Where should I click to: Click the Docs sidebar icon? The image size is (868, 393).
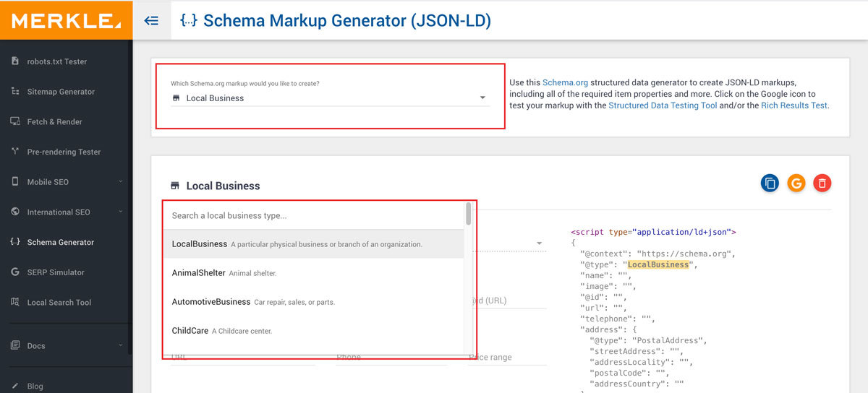click(14, 346)
